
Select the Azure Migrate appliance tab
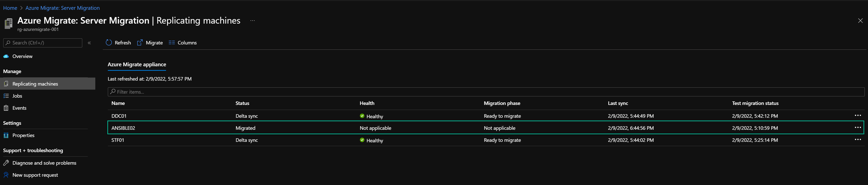click(137, 65)
